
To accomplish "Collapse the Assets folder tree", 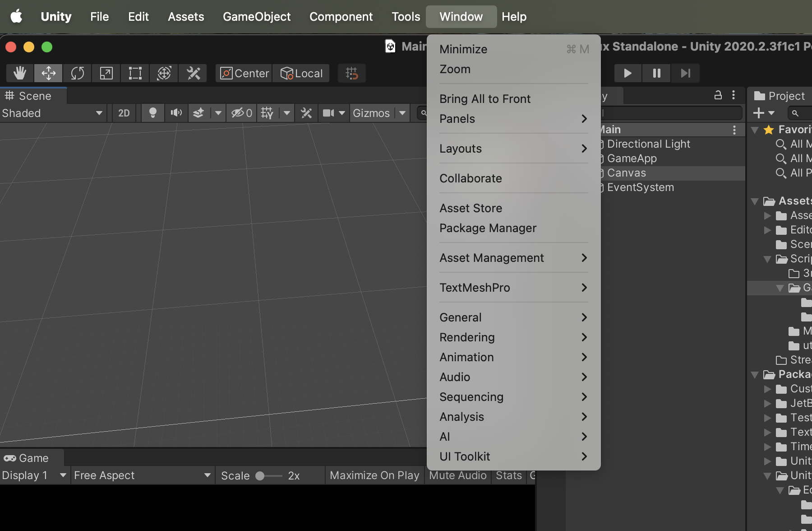I will point(755,201).
